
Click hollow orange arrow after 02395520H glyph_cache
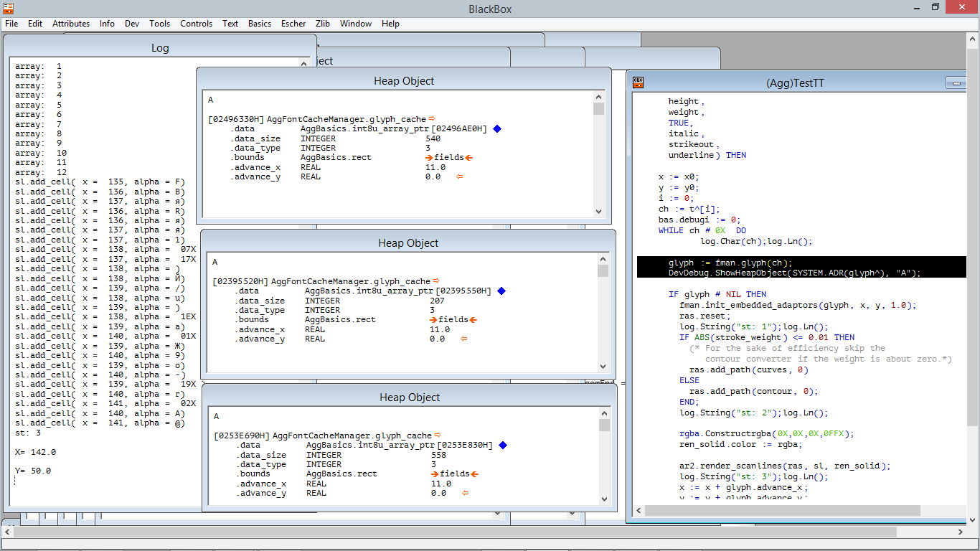pos(436,281)
